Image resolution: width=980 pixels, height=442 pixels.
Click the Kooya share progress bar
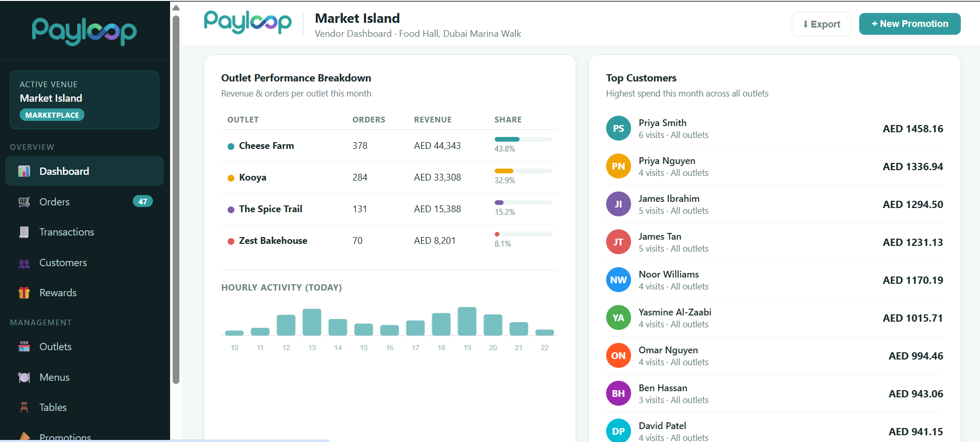pyautogui.click(x=523, y=171)
